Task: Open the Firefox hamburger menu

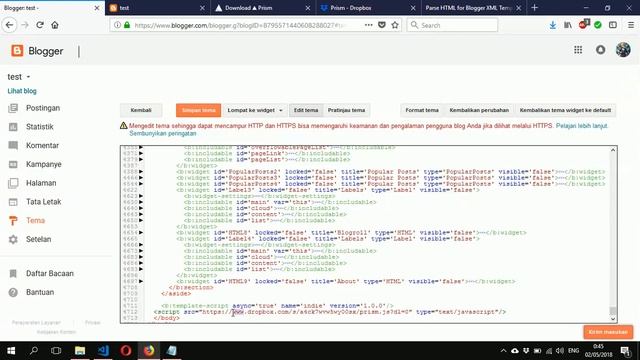Action: (x=631, y=25)
